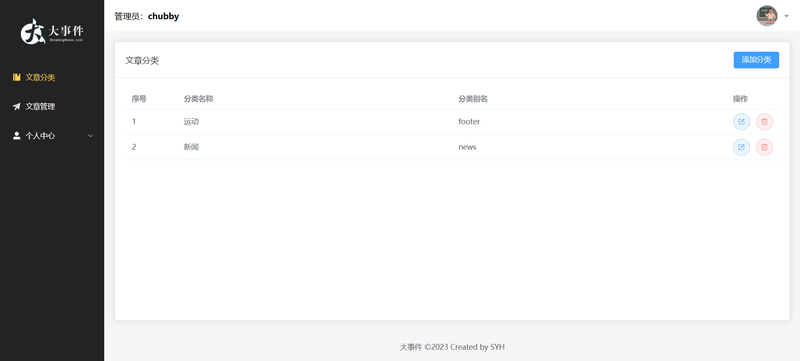Viewport: 800px width, 361px height.
Task: Click the 文章分类 sidebar book icon
Action: click(x=17, y=78)
